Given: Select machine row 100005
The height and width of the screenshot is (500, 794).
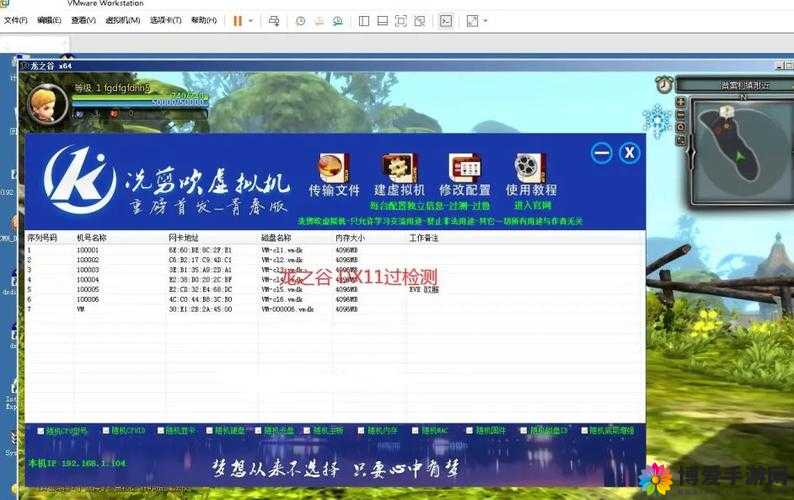Looking at the screenshot, I should [x=335, y=290].
